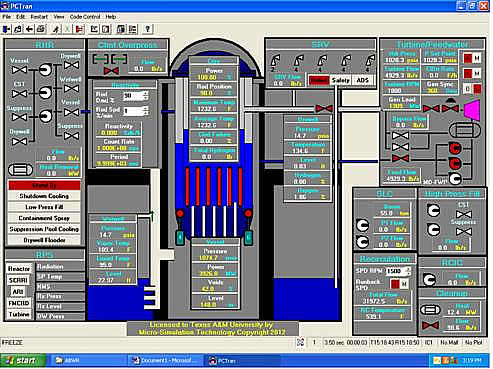Click the SPD RPM 1500 input field

click(395, 271)
